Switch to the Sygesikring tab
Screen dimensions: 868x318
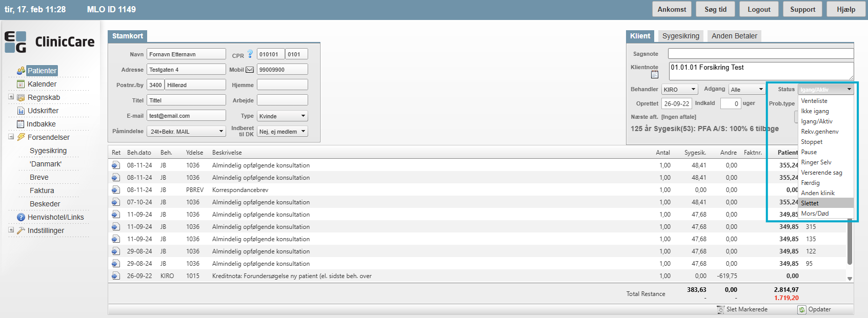point(680,36)
